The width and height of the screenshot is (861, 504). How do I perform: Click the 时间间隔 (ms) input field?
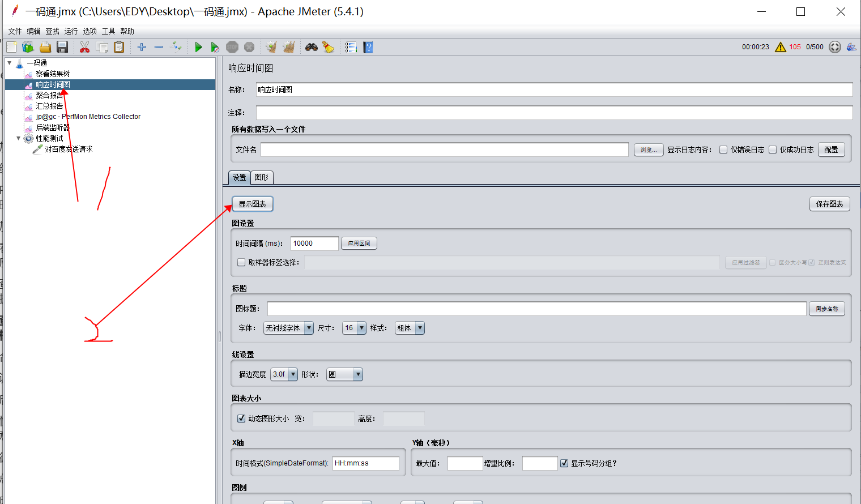(314, 244)
